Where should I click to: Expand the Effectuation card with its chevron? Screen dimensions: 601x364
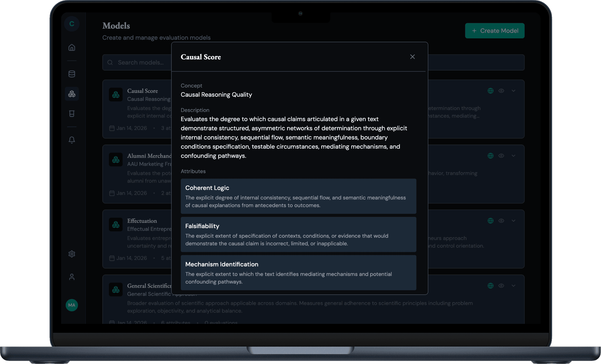point(514,221)
